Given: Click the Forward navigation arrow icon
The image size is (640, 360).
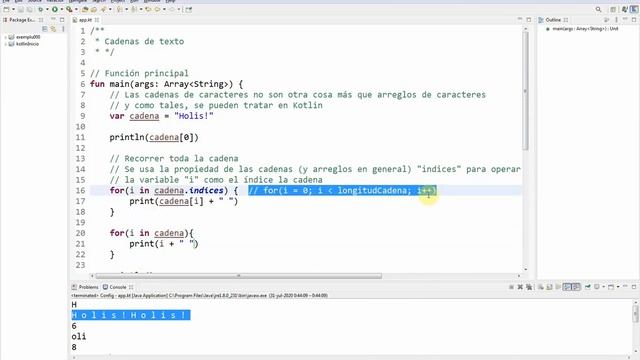Looking at the screenshot, I should tap(172, 9).
